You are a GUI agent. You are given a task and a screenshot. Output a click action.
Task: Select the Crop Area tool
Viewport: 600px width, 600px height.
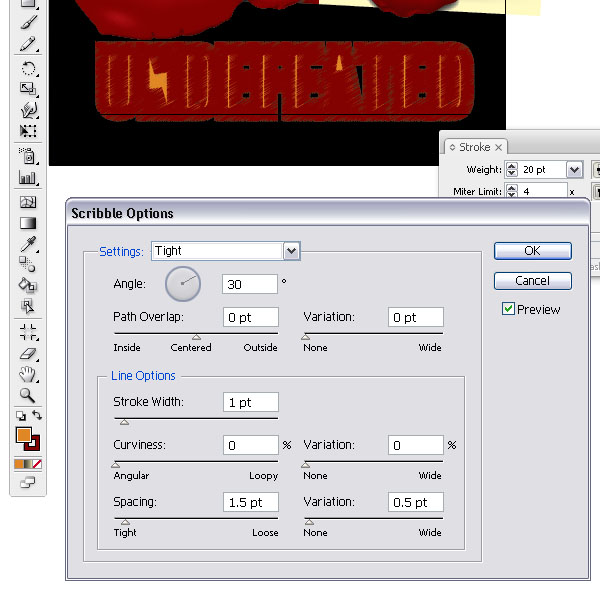[29, 332]
